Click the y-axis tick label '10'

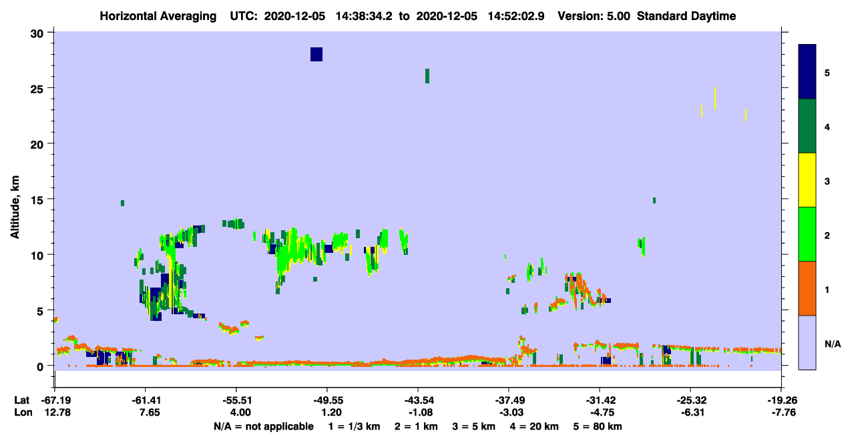[x=39, y=255]
